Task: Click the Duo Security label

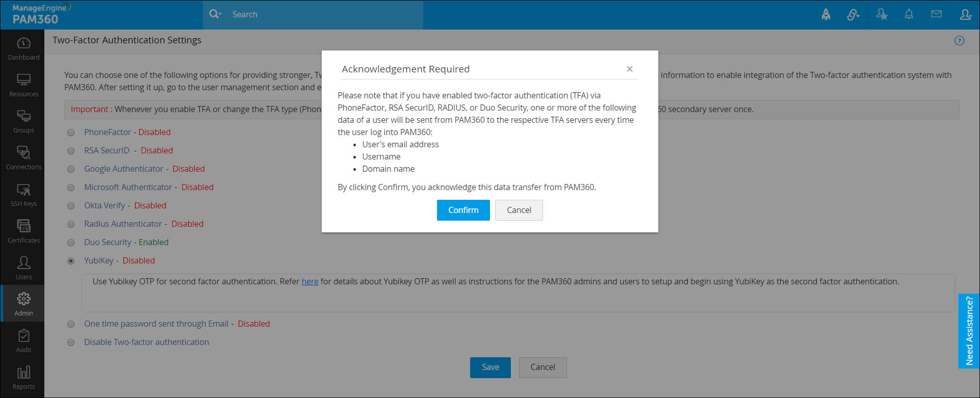Action: (108, 242)
